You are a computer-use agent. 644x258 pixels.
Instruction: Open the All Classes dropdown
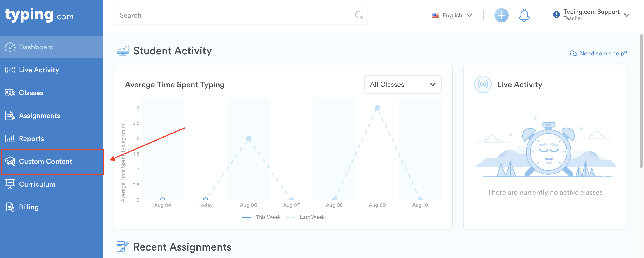(402, 84)
